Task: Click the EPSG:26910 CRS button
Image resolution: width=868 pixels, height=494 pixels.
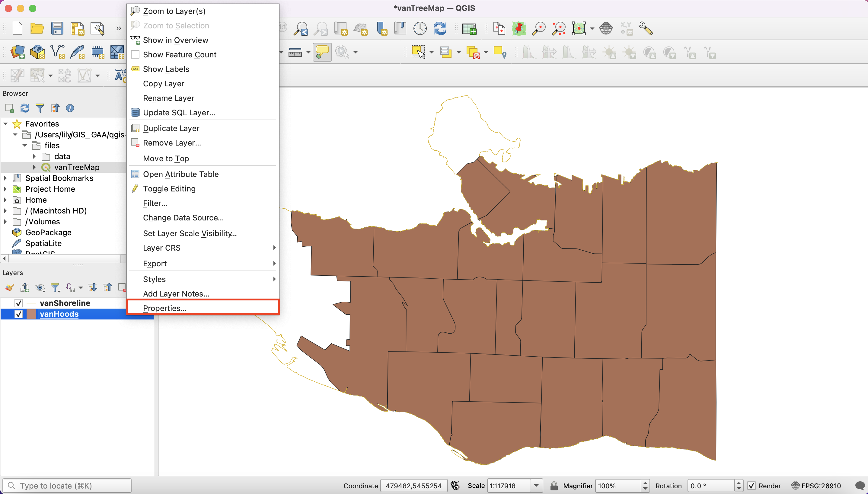Action: (816, 486)
